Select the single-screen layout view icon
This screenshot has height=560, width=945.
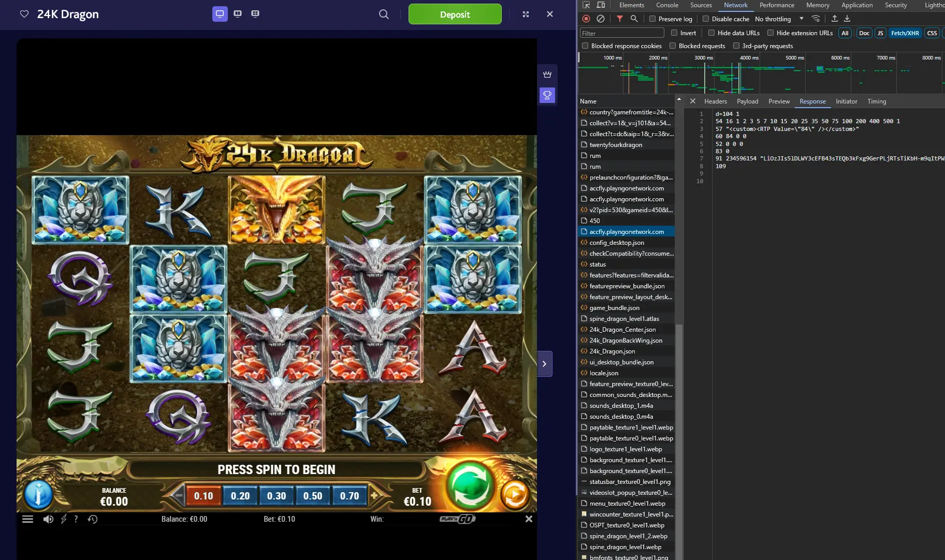220,14
